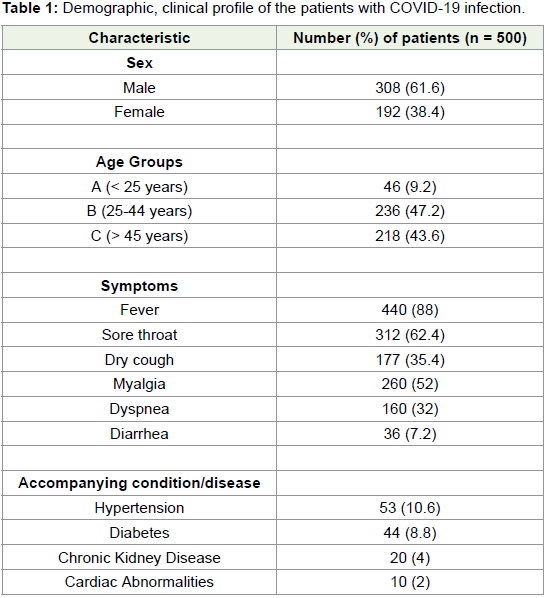Click the Sex section heading cell

[139, 63]
